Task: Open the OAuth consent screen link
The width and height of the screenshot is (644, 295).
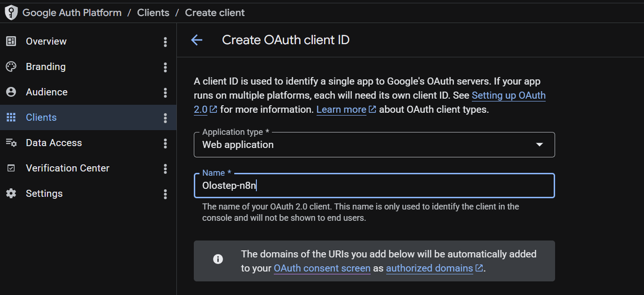Action: [x=322, y=268]
